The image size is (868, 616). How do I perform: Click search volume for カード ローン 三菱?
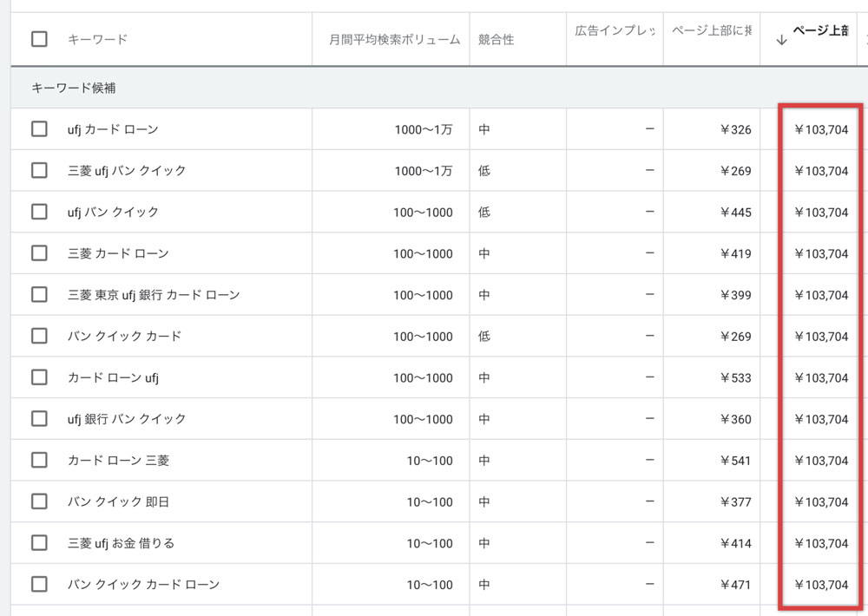[430, 461]
